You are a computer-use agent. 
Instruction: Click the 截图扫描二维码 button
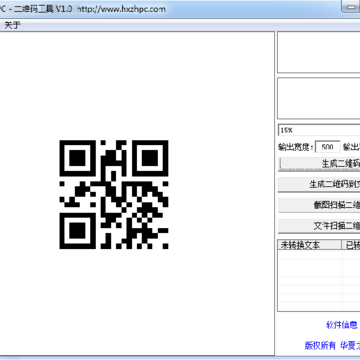coord(319,205)
